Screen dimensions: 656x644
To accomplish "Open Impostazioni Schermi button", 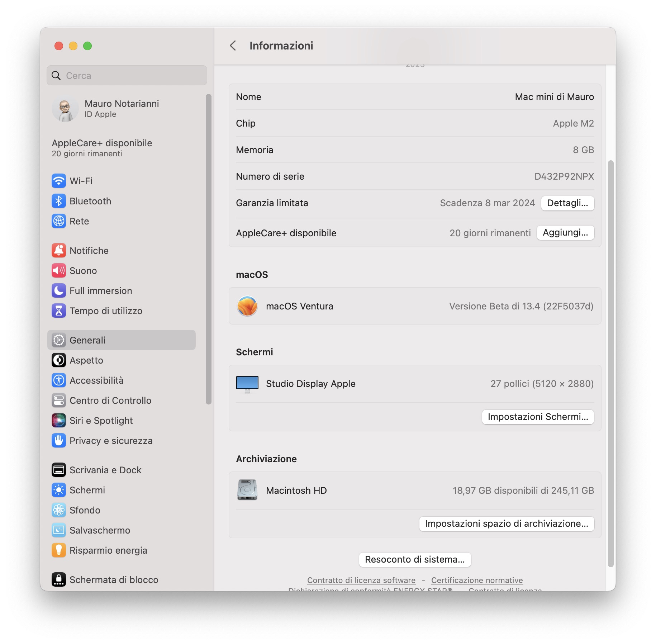I will pos(538,417).
